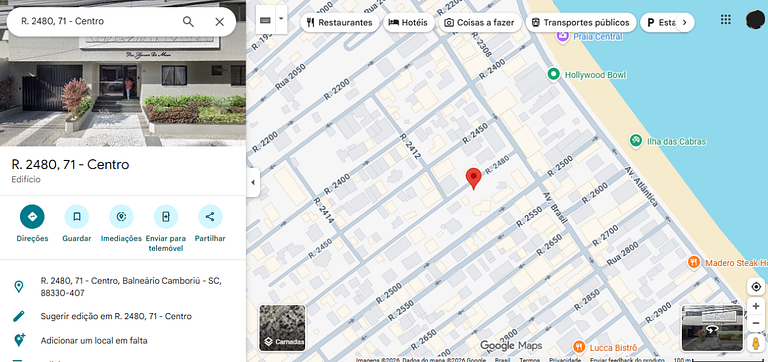Click the pencil suggest-edit icon
The image size is (768, 362).
pyautogui.click(x=19, y=316)
